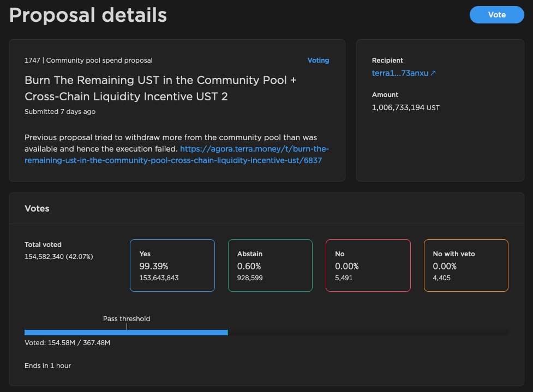Click the 1747 Community pool spend proposal label
The image size is (533, 392).
(x=88, y=60)
